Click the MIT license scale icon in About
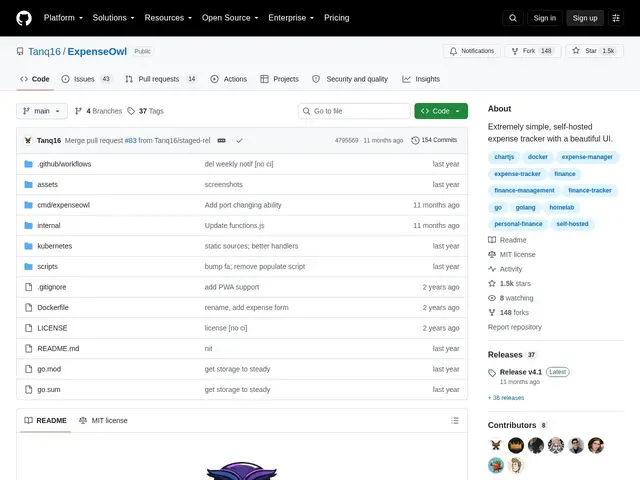 (492, 254)
